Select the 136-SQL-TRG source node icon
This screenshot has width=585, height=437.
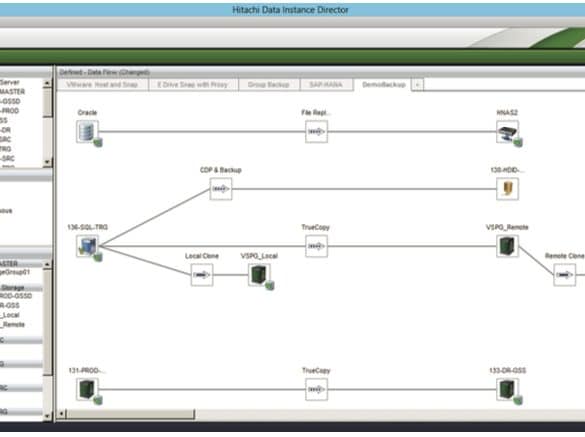(87, 246)
